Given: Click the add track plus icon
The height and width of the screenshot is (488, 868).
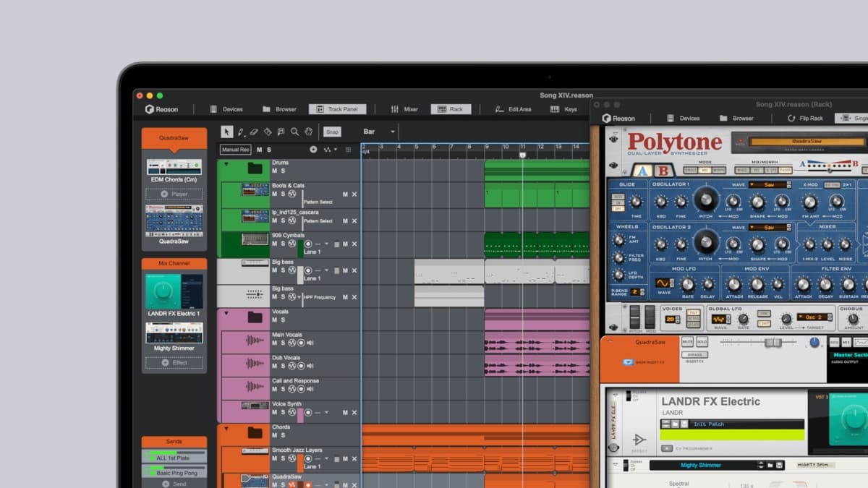Looking at the screenshot, I should (313, 150).
